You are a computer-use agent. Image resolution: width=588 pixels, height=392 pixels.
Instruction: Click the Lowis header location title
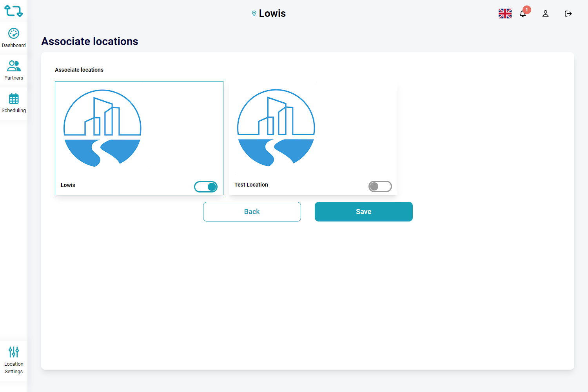tap(272, 13)
